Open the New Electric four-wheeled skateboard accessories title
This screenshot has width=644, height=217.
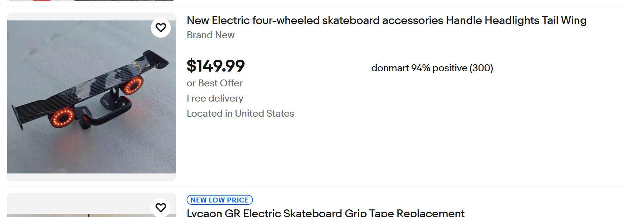tap(386, 20)
